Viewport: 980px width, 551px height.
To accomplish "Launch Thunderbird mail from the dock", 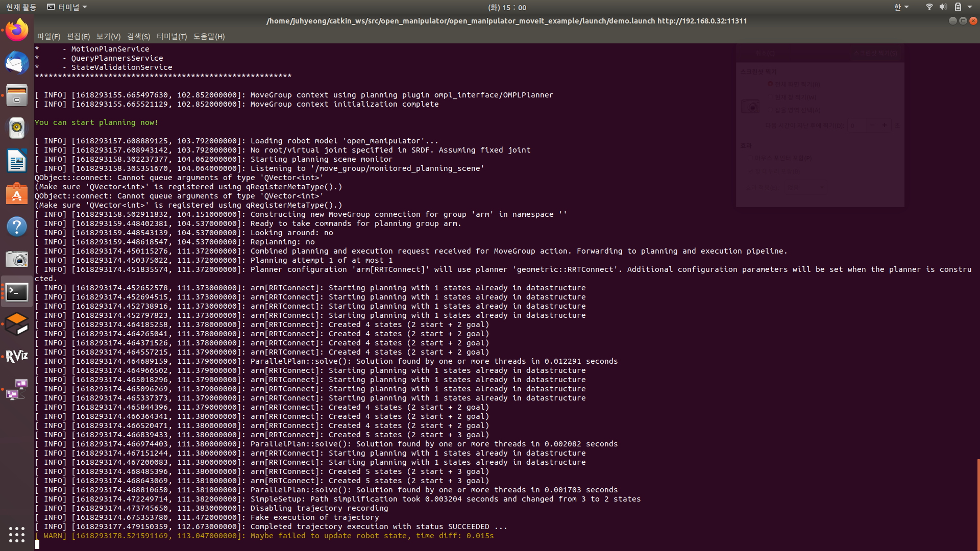I will 17,63.
